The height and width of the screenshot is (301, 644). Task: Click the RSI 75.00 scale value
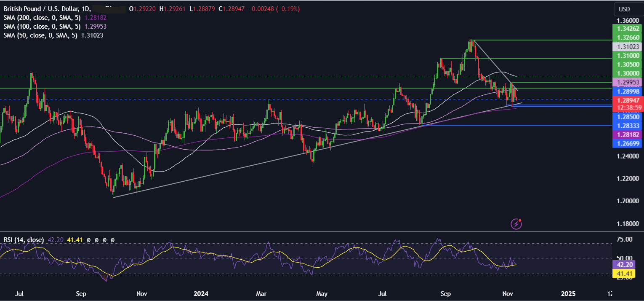(x=625, y=239)
